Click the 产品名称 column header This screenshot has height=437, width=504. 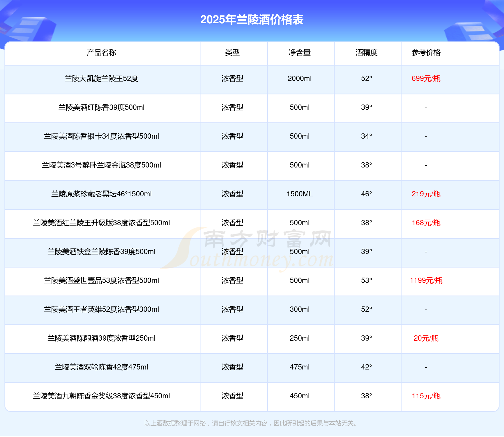pos(101,52)
